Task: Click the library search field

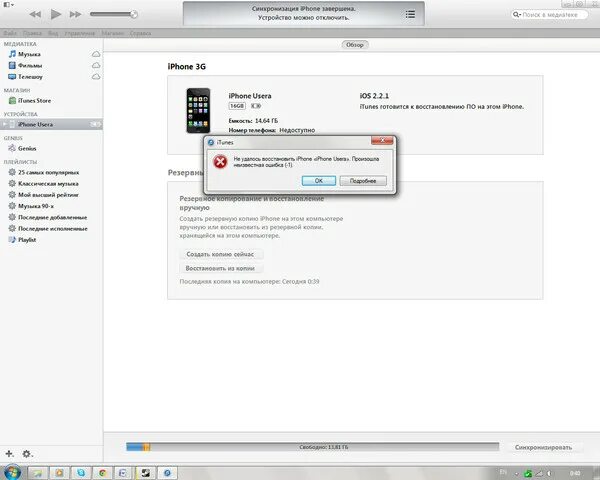Action: pyautogui.click(x=550, y=15)
